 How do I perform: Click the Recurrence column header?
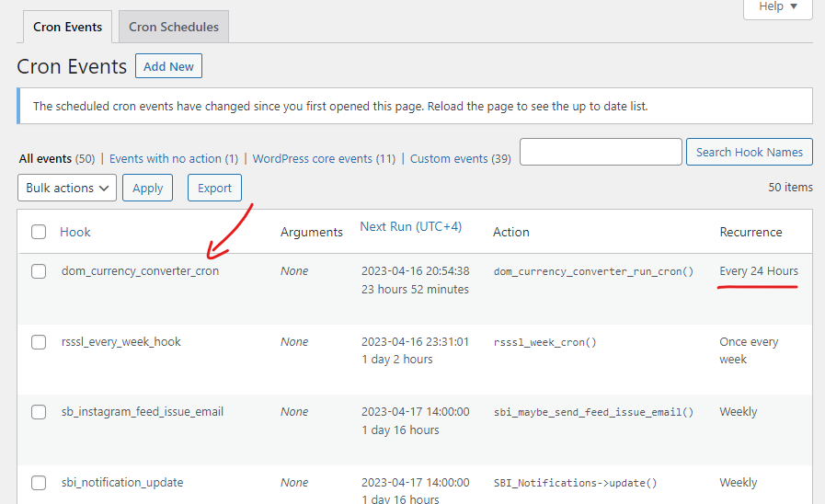tap(751, 232)
